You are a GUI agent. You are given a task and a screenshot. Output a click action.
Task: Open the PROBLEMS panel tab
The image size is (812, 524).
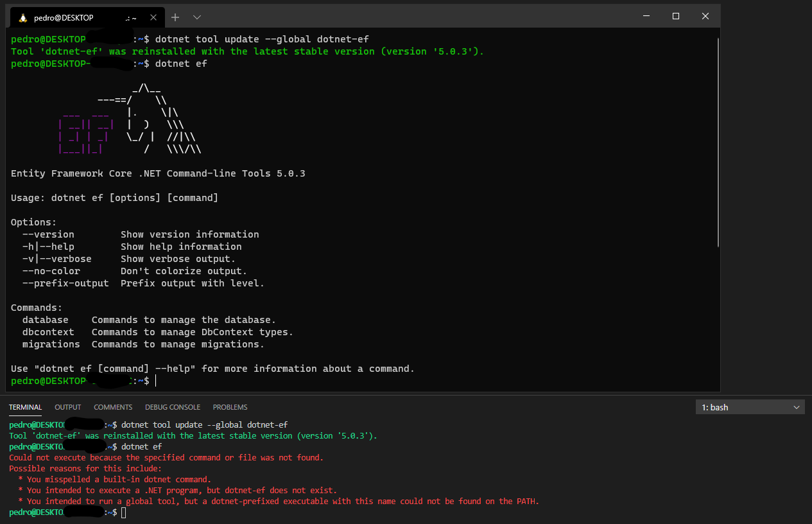(x=230, y=407)
